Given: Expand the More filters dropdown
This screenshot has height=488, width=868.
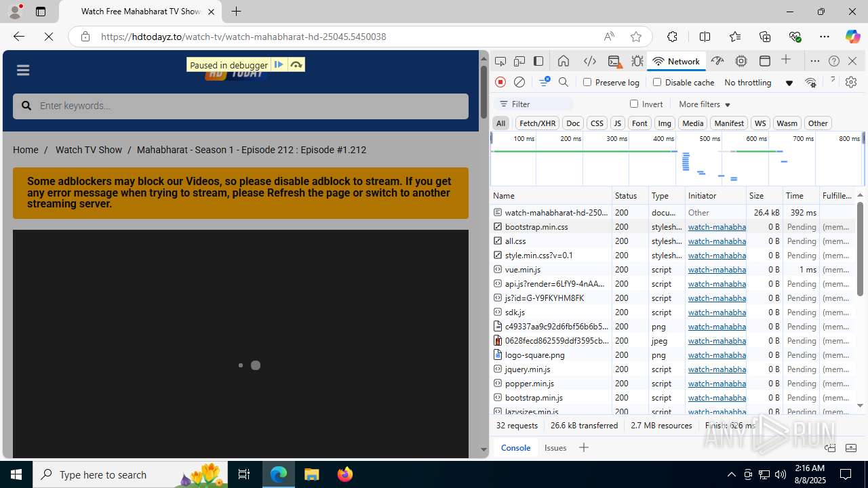Looking at the screenshot, I should pos(705,104).
